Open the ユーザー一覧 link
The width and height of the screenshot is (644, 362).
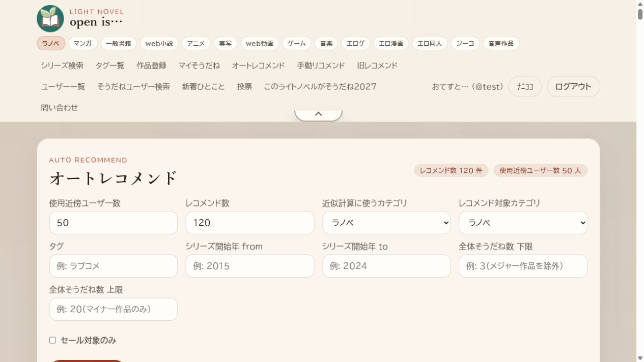(63, 86)
